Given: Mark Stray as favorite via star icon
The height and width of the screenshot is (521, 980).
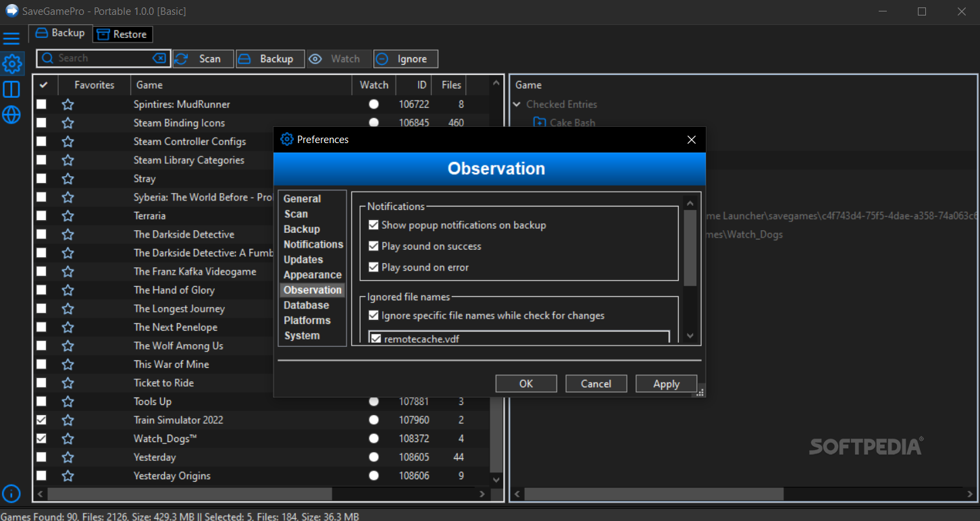Looking at the screenshot, I should [68, 179].
